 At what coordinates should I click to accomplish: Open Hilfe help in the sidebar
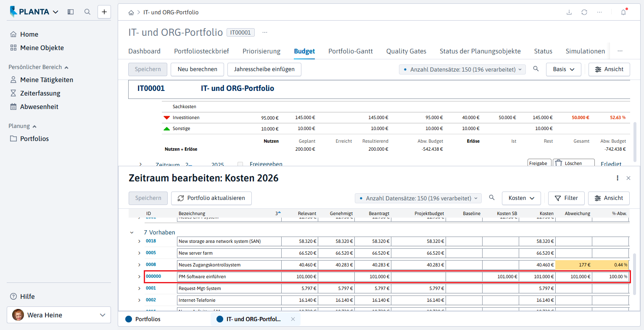pos(22,297)
